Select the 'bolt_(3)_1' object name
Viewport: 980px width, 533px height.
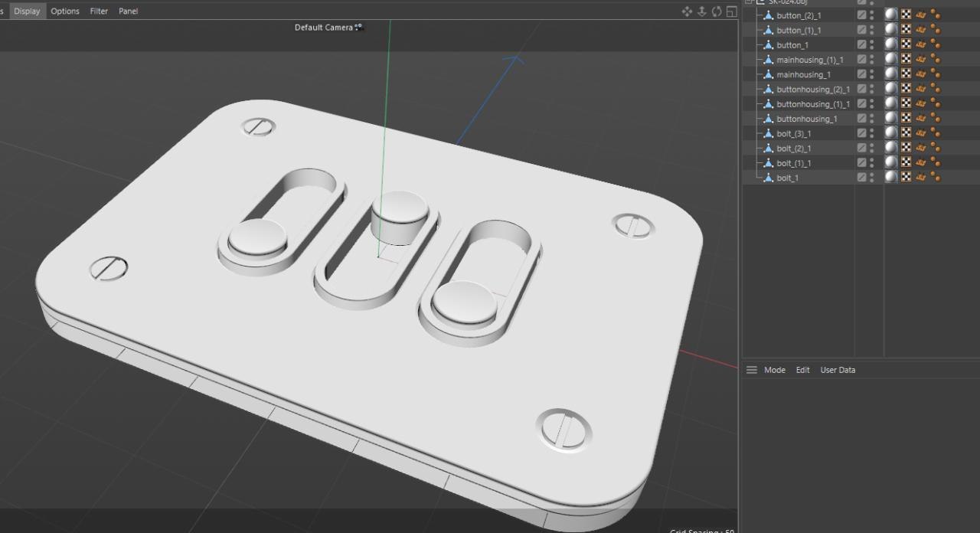pyautogui.click(x=794, y=134)
